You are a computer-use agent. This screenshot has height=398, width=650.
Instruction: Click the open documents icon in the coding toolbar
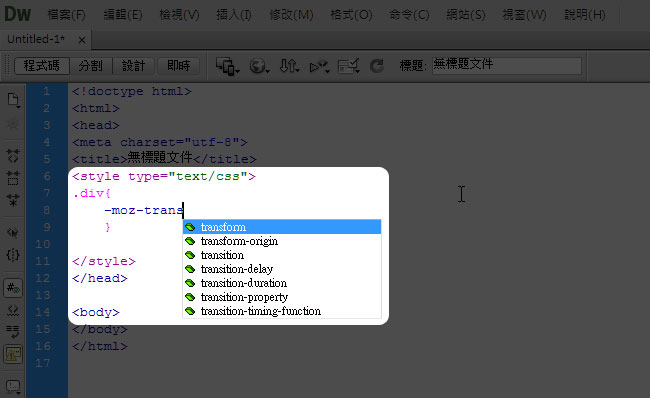tap(13, 100)
